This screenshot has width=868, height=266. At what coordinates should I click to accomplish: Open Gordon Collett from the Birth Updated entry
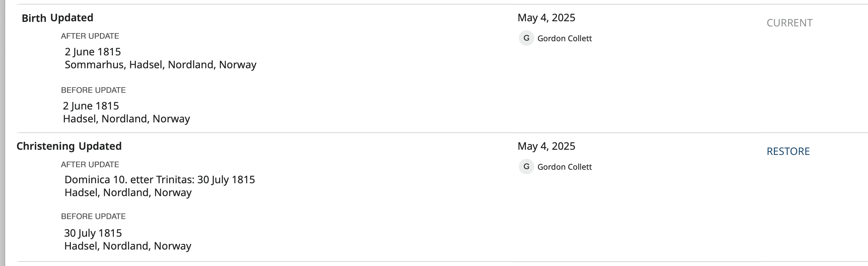[x=564, y=38]
